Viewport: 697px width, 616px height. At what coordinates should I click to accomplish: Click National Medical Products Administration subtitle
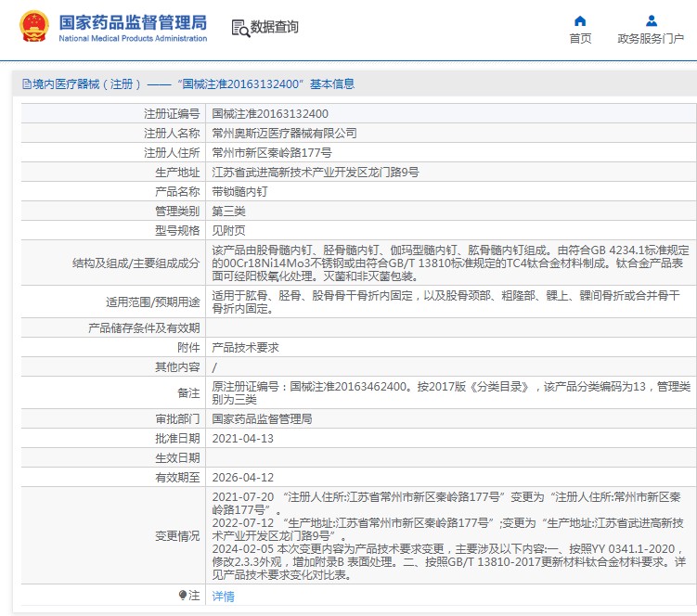(x=133, y=39)
